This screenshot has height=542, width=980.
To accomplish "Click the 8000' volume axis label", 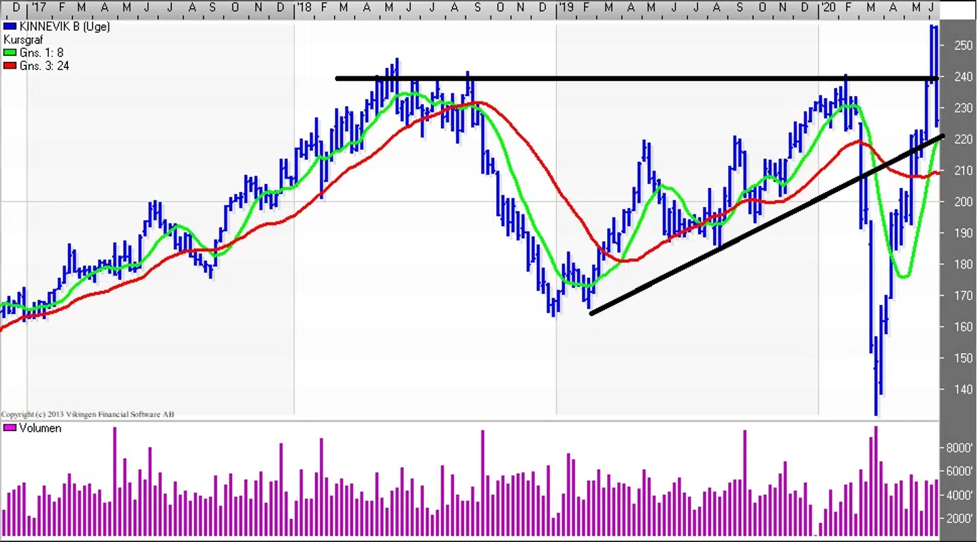I will [x=959, y=448].
